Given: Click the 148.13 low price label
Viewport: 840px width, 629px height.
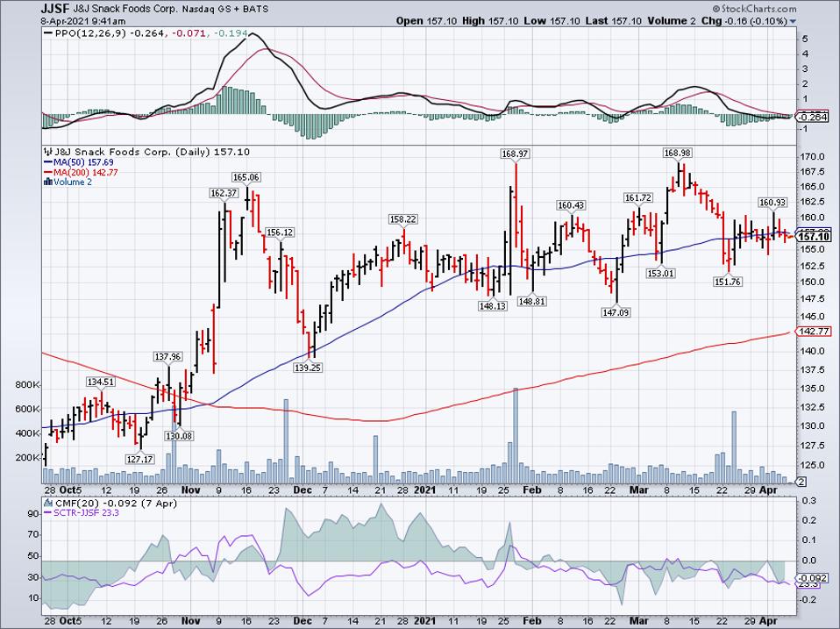Looking at the screenshot, I should (492, 306).
